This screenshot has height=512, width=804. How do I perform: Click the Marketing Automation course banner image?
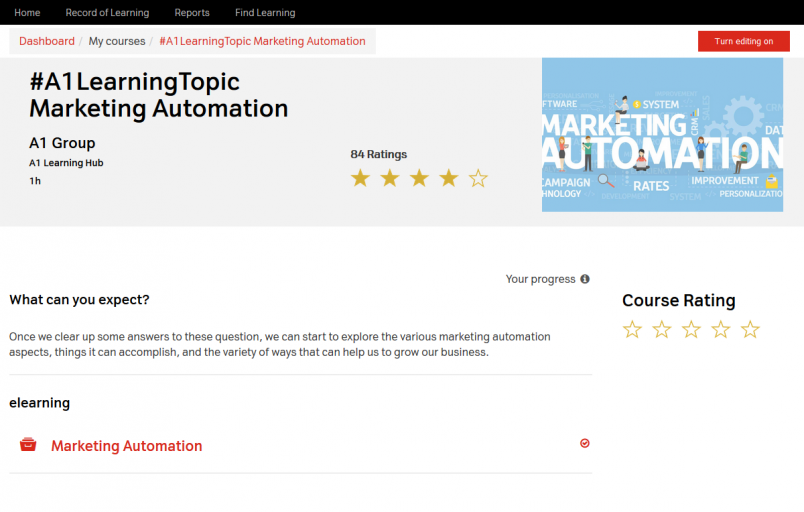pos(662,134)
